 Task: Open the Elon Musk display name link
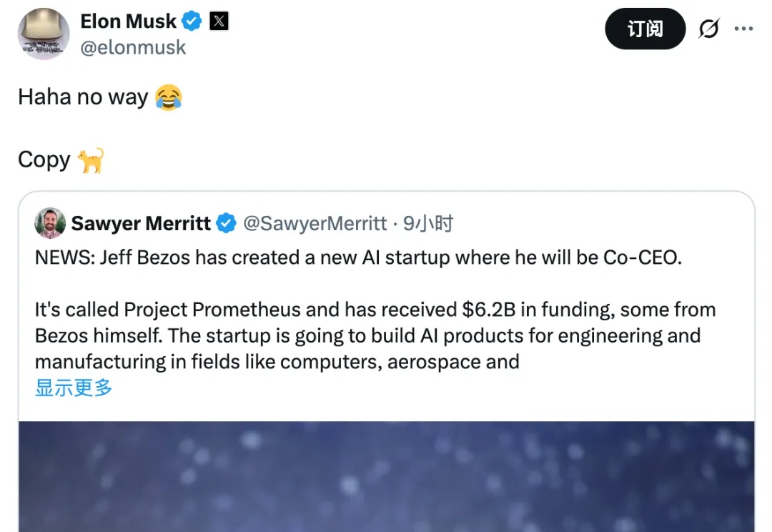click(x=128, y=21)
